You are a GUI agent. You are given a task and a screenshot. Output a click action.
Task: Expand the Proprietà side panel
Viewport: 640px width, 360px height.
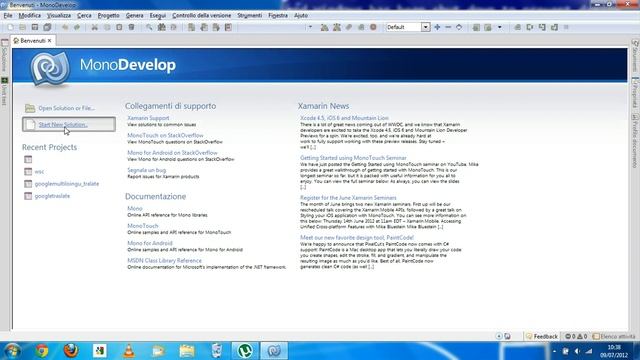635,93
